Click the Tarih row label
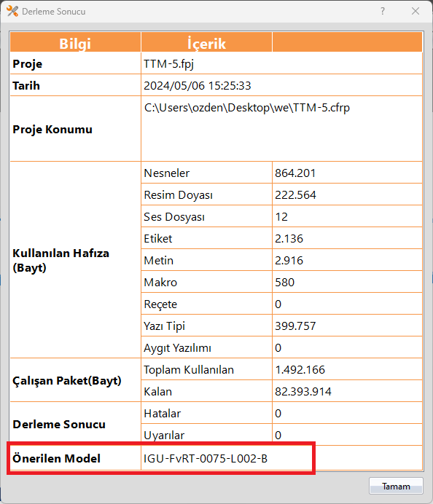The height and width of the screenshot is (504, 433). 26,85
